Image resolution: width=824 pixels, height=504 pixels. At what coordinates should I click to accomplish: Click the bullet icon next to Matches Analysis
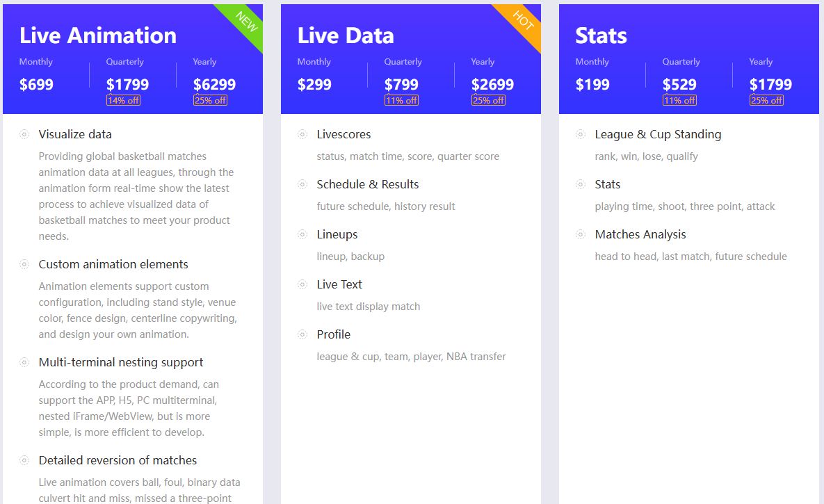pyautogui.click(x=580, y=234)
